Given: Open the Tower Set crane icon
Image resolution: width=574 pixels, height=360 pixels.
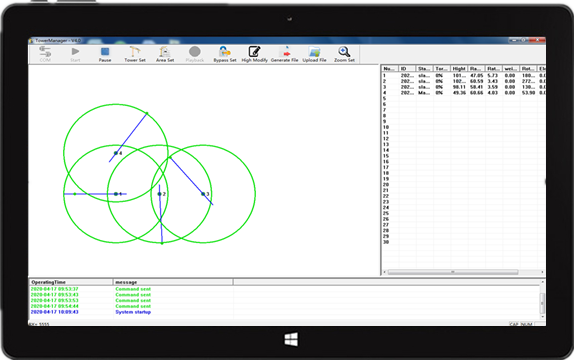Looking at the screenshot, I should tap(135, 54).
